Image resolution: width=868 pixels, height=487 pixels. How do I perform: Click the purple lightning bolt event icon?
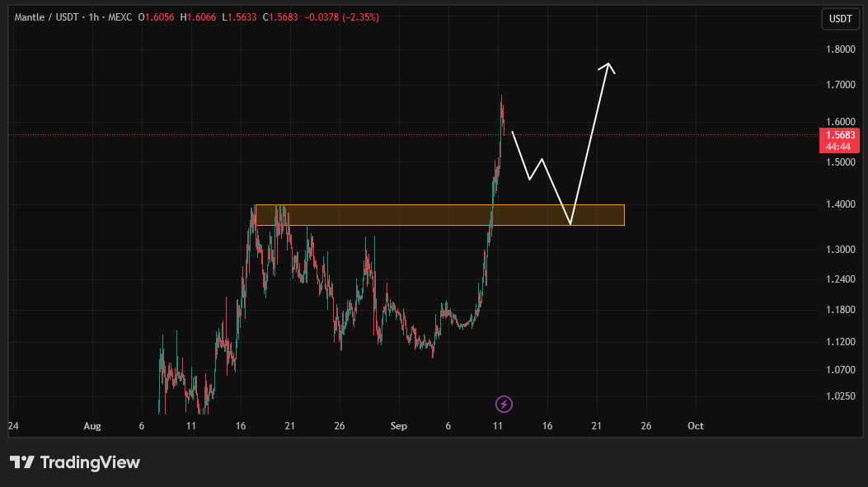click(x=504, y=404)
